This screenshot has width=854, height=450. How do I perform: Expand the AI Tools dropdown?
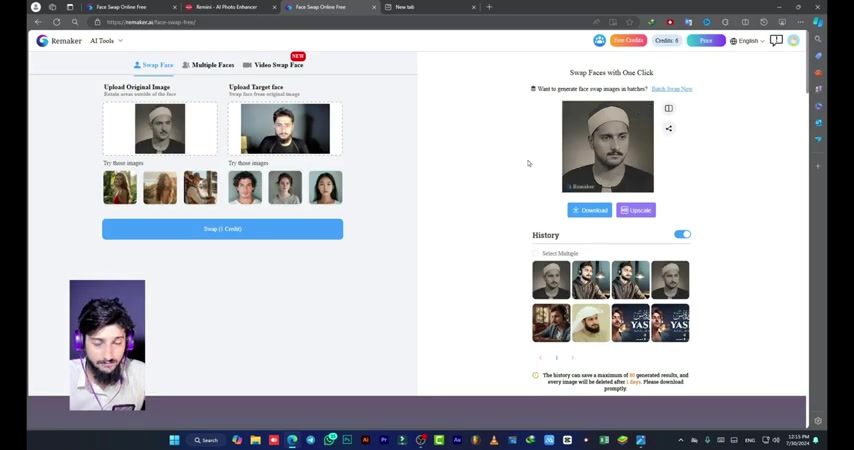(x=106, y=41)
